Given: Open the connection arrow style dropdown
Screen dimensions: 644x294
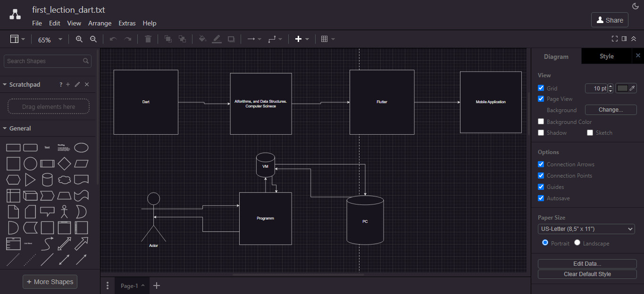Looking at the screenshot, I should click(254, 39).
